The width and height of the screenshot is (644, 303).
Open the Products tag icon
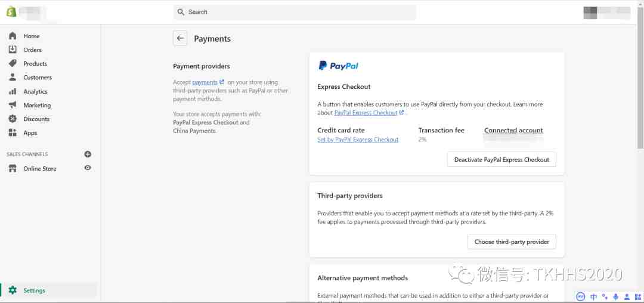(13, 64)
